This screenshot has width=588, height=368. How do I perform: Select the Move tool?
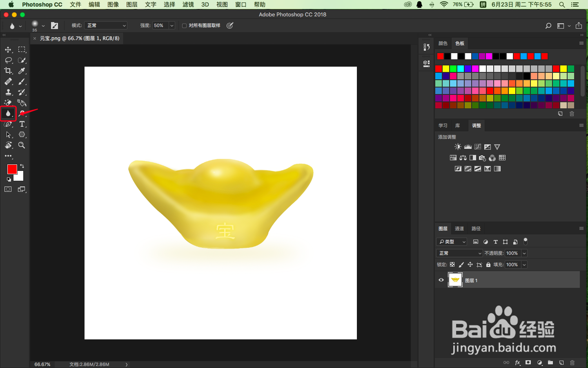[8, 49]
